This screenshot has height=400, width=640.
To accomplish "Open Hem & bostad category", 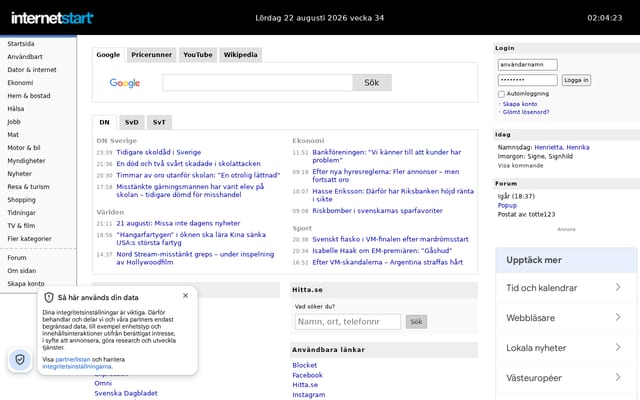I will point(29,96).
